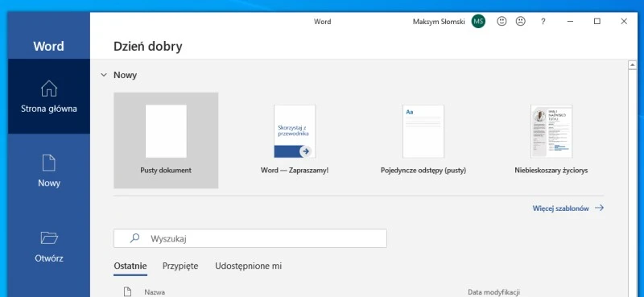
Task: Send negative feedback with frowning face icon
Action: [x=520, y=22]
